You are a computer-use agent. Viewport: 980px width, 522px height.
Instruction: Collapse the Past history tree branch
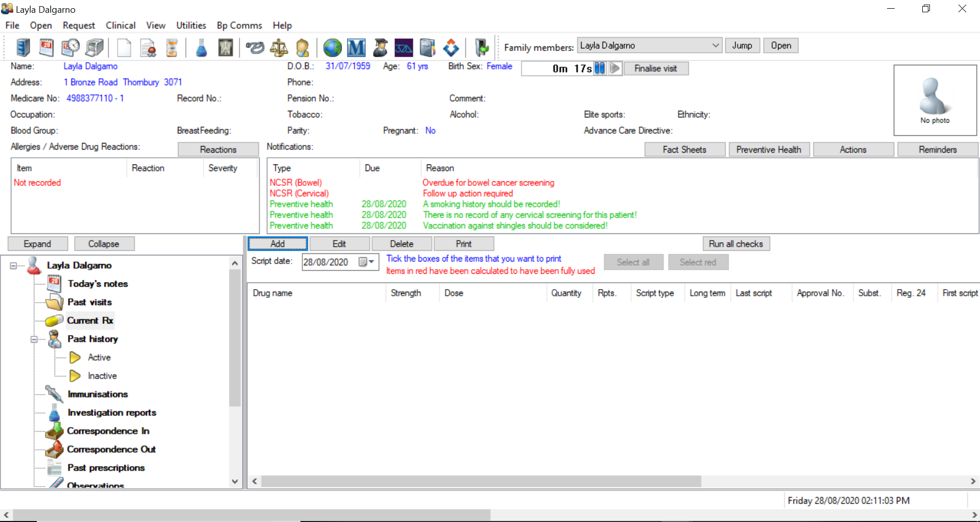pos(34,339)
